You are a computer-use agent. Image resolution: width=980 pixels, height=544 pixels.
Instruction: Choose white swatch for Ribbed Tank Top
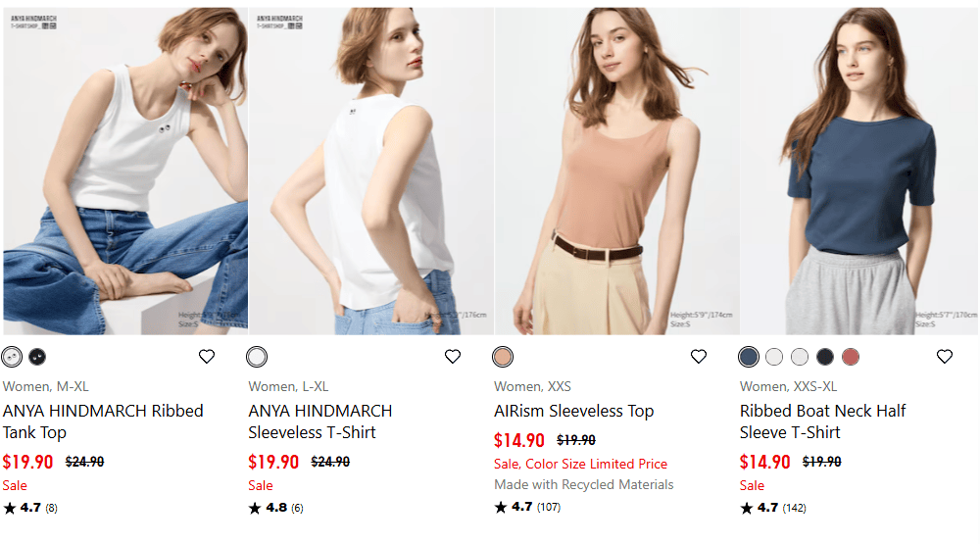pos(12,357)
